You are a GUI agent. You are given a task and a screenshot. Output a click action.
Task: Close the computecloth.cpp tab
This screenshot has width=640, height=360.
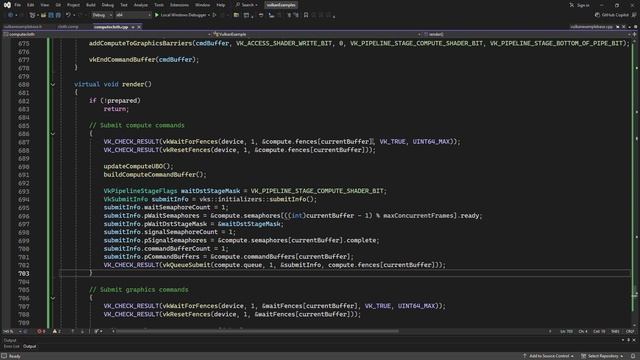click(139, 27)
